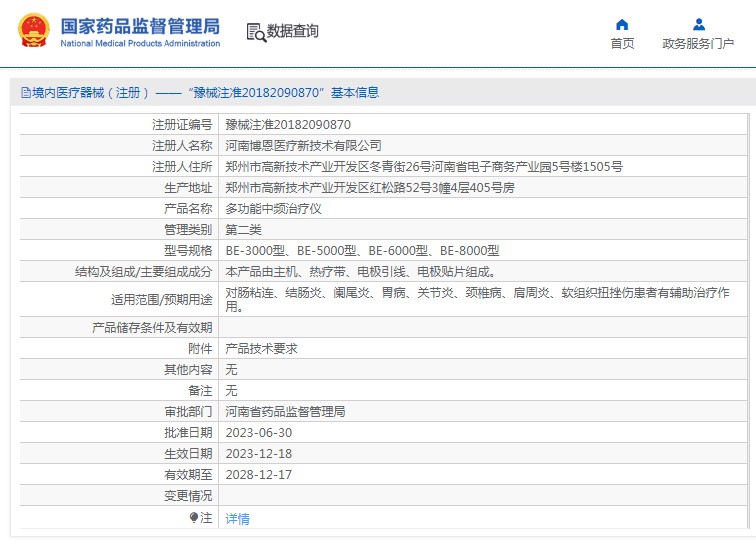This screenshot has width=756, height=542.
Task: Click the national emblem logo
Action: 34,30
